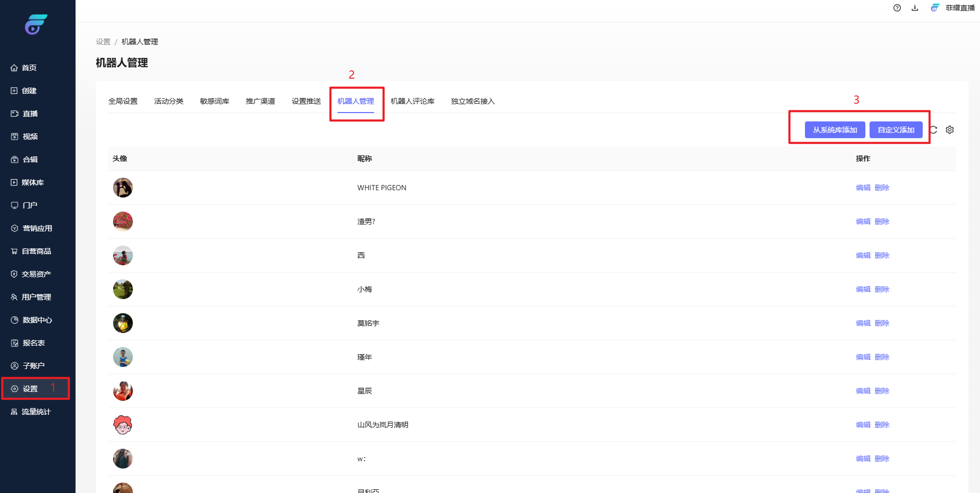
Task: Click 编辑 for WHITE PIGEON robot
Action: point(863,188)
